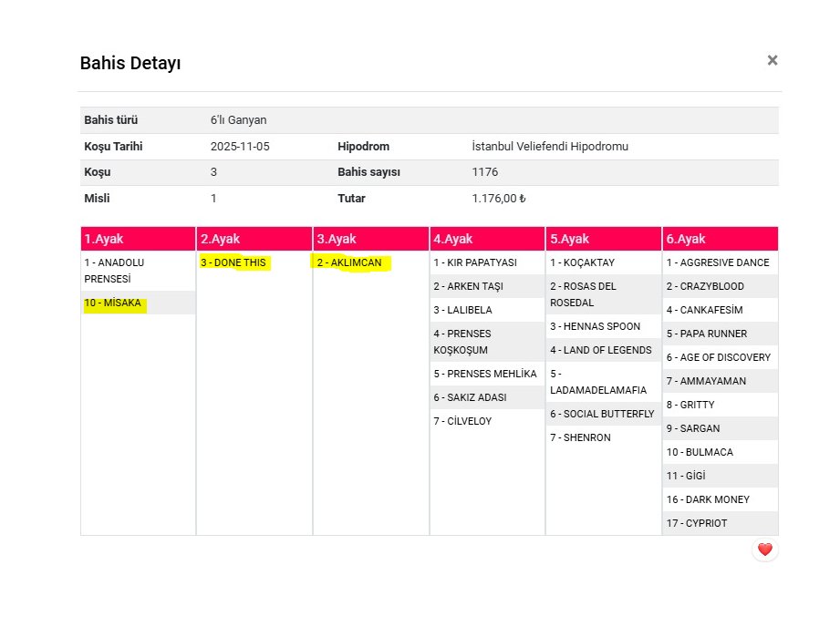Click horse 6 - AGE OF DISCOVERY
Image resolution: width=840 pixels, height=627 pixels.
pyautogui.click(x=721, y=357)
